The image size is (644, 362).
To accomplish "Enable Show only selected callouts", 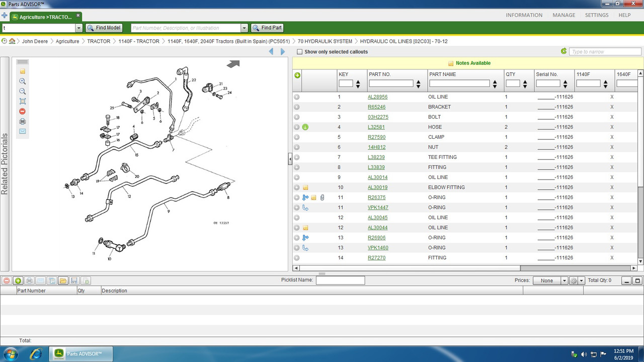I will click(299, 51).
